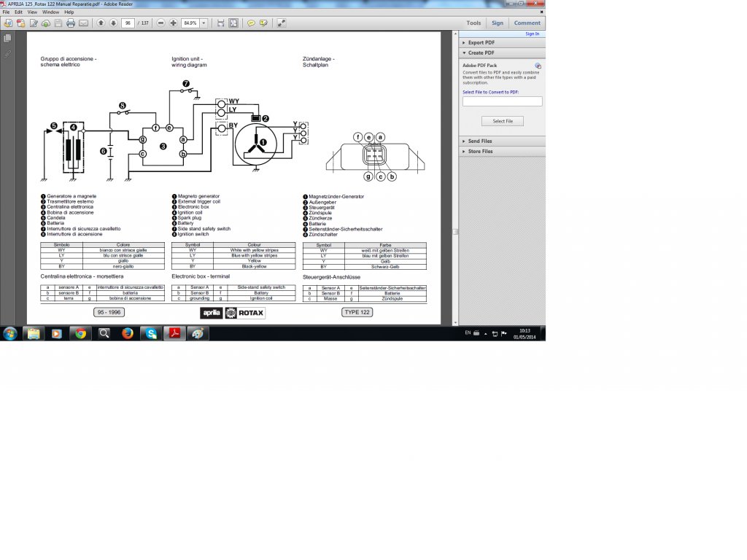Viewport: 747px width, 560px height.
Task: Zoom out with the minus button
Action: 160,23
